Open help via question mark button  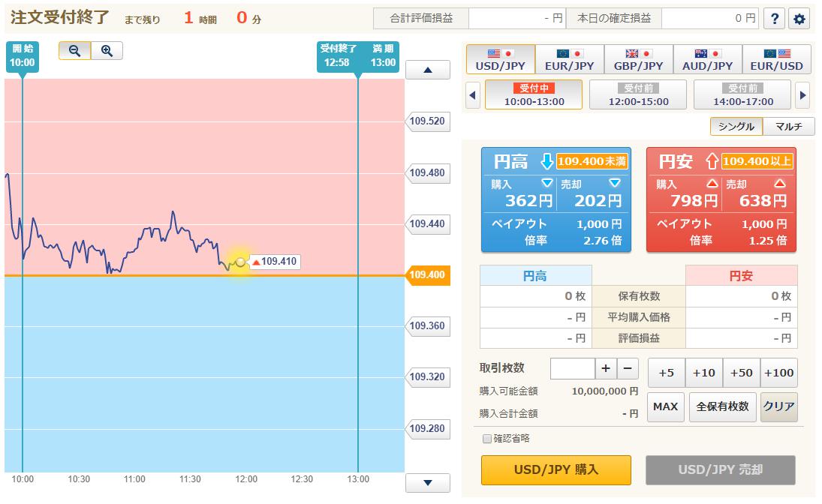pyautogui.click(x=774, y=19)
